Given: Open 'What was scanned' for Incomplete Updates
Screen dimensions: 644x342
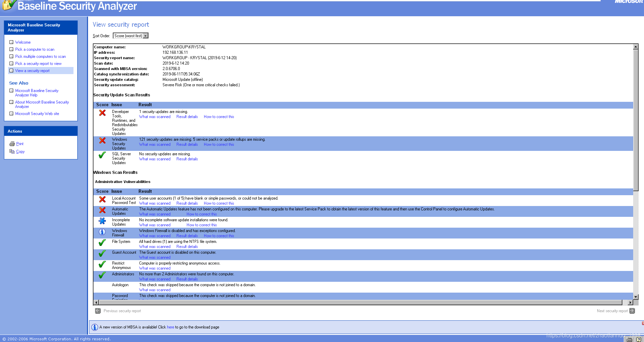Looking at the screenshot, I should click(x=155, y=225).
